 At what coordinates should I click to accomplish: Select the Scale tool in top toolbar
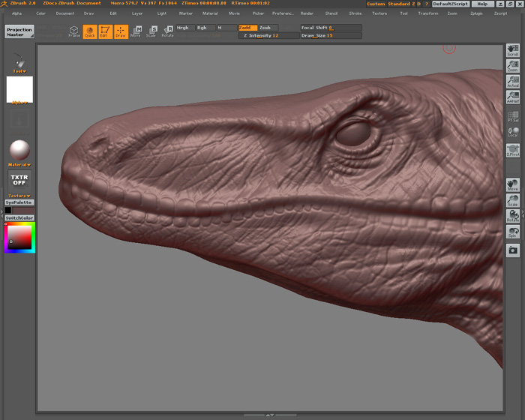[x=151, y=31]
